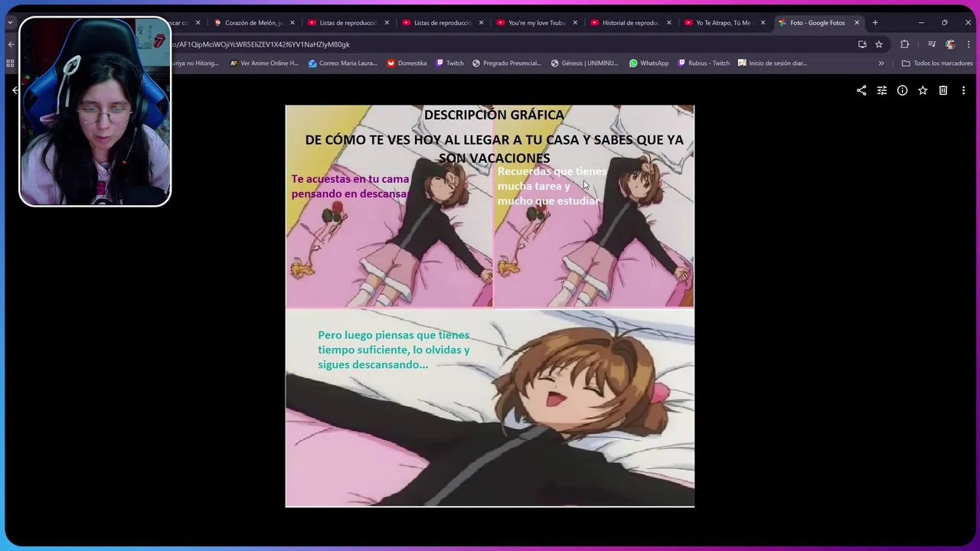Close Historial de reproducción tab
The width and height of the screenshot is (980, 551).
669,23
